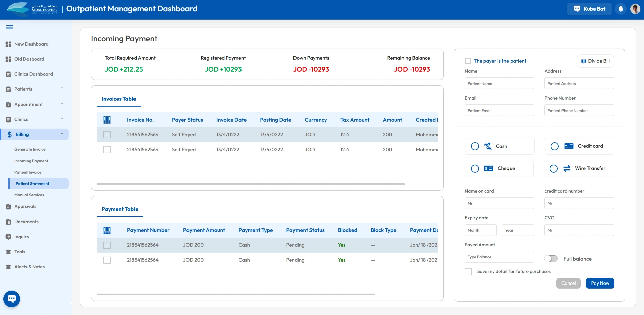
Task: Select the Credit card radio button
Action: pyautogui.click(x=555, y=146)
